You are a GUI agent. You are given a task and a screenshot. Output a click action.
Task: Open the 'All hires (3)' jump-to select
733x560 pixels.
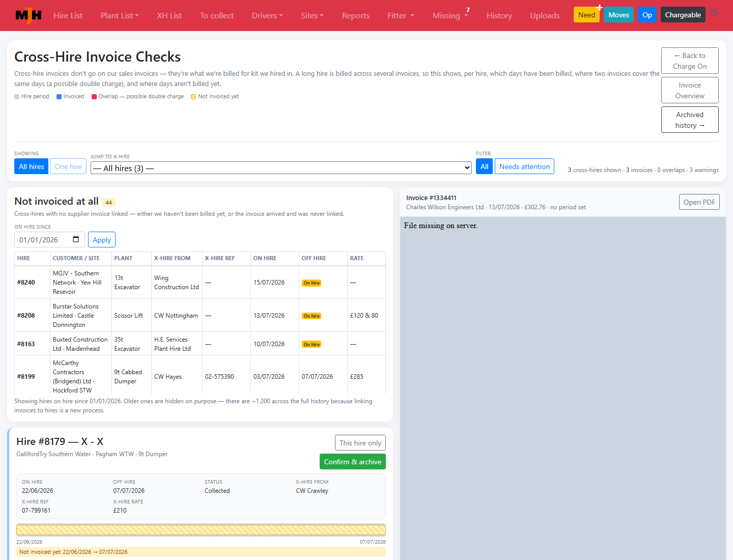(281, 168)
